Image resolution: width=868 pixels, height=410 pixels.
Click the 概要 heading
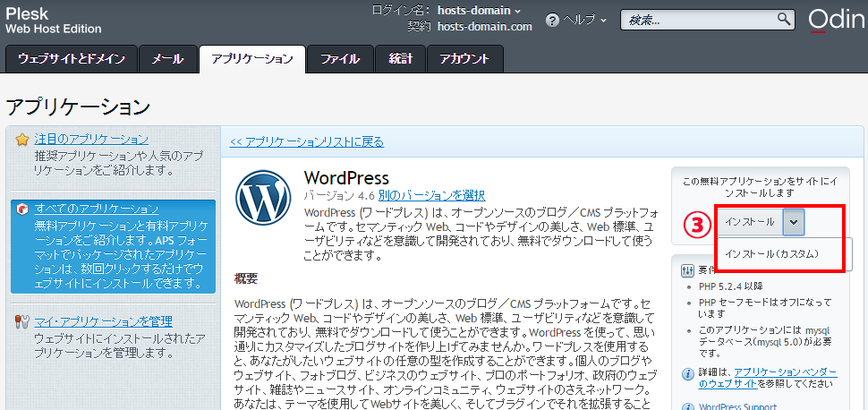246,278
